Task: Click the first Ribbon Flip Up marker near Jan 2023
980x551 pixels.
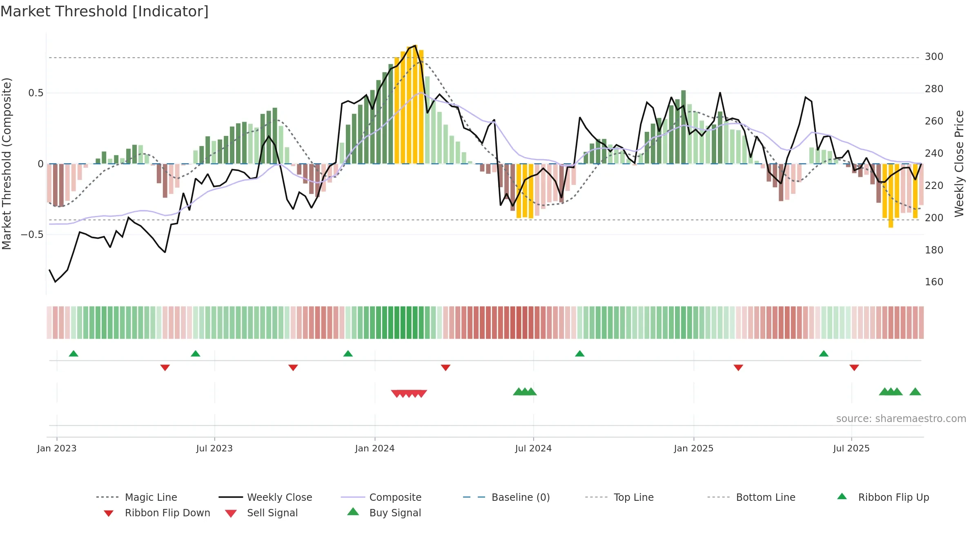Action: click(73, 353)
